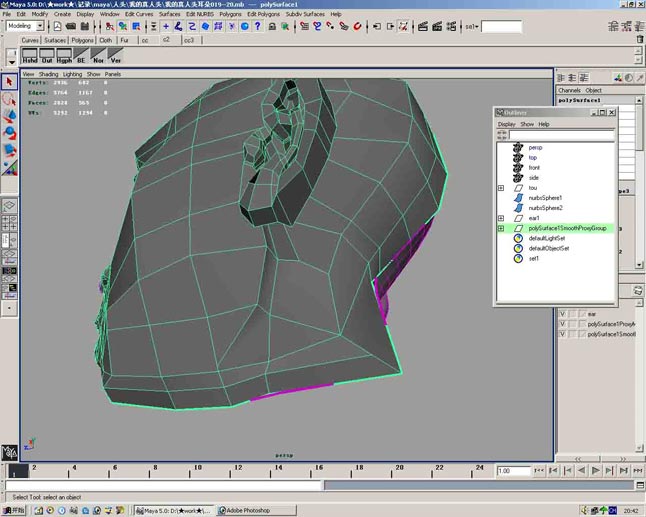
Task: Choose the Show Manipulator tool
Action: [x=9, y=166]
